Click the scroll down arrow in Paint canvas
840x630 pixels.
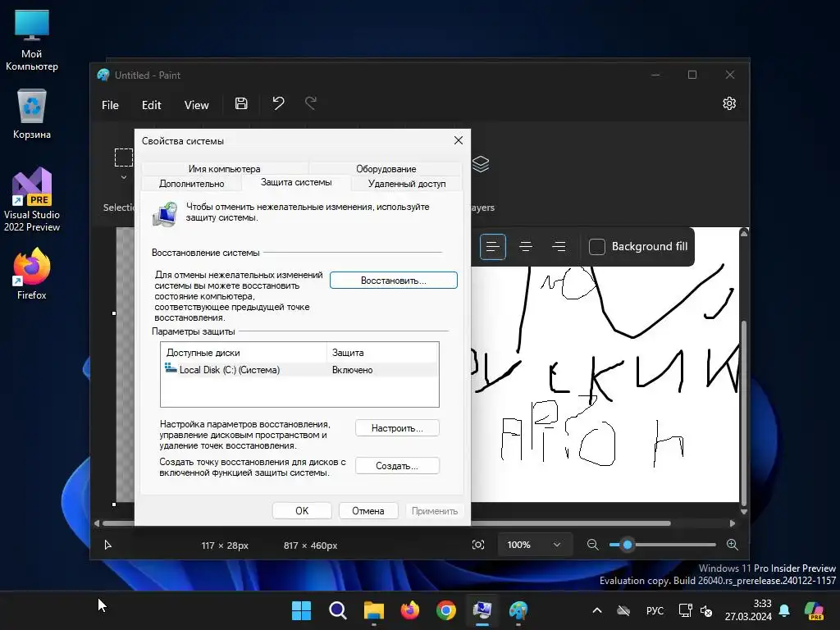744,512
